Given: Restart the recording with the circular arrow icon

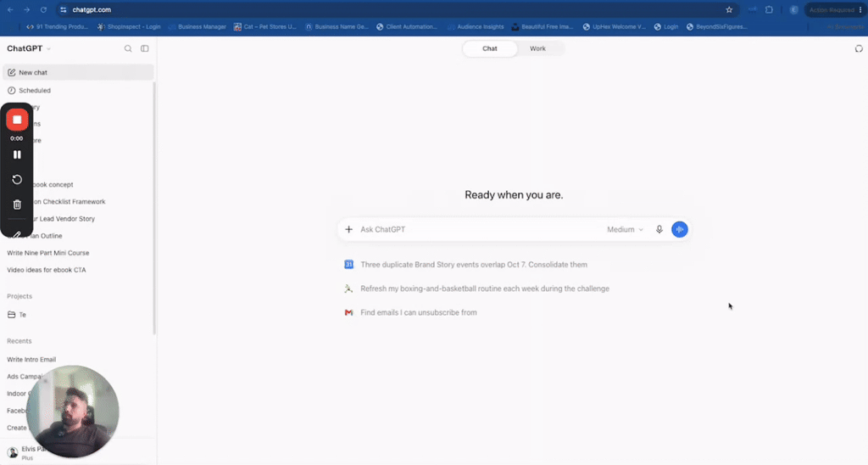Looking at the screenshot, I should [x=17, y=180].
